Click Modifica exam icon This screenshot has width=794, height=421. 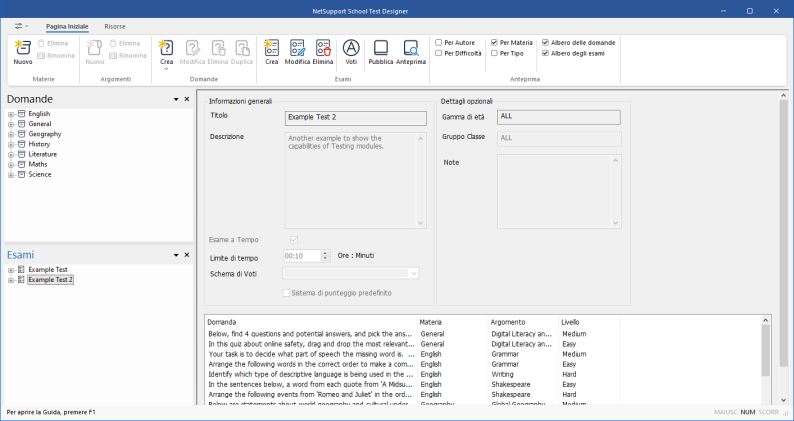coord(297,48)
